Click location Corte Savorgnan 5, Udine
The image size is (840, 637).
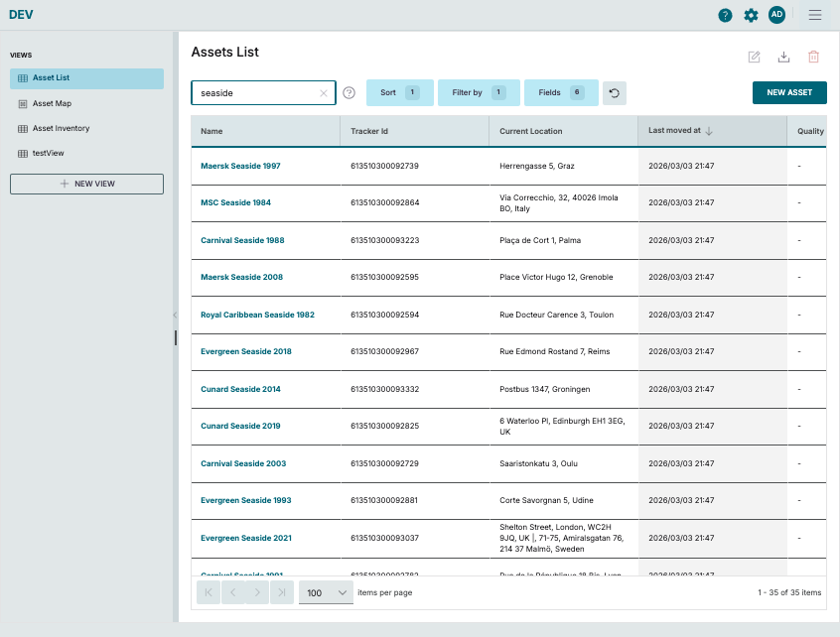(x=546, y=500)
